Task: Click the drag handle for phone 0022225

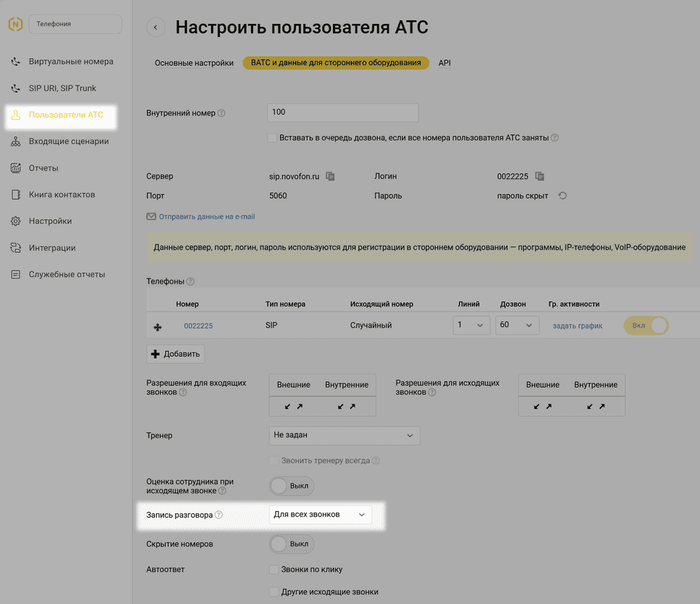Action: point(157,327)
